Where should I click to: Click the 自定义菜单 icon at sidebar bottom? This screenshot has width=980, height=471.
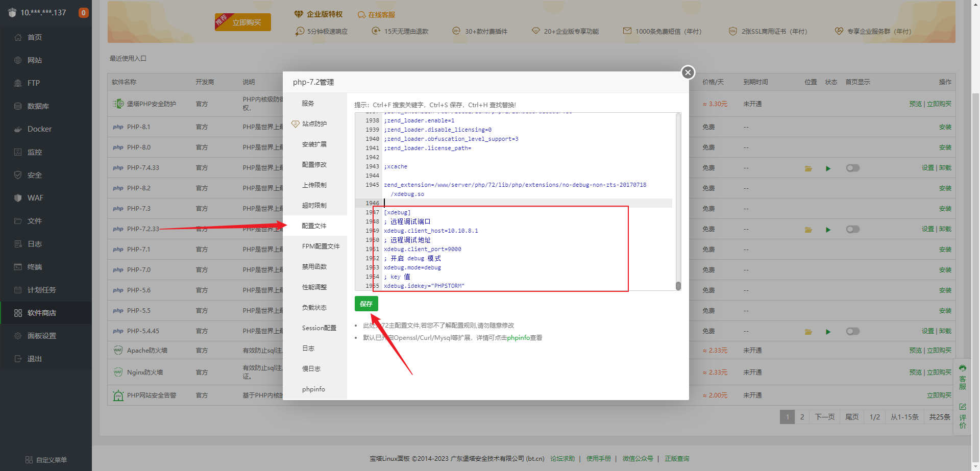click(29, 460)
